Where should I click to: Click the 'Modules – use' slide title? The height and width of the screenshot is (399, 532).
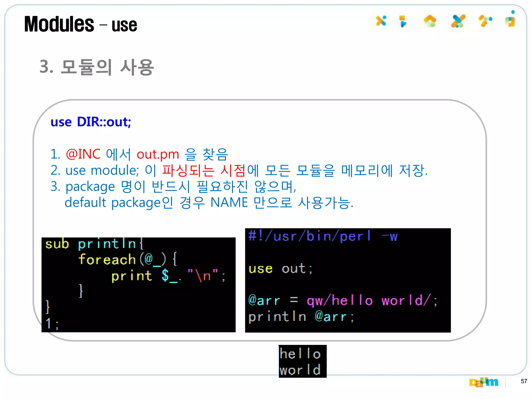point(81,24)
